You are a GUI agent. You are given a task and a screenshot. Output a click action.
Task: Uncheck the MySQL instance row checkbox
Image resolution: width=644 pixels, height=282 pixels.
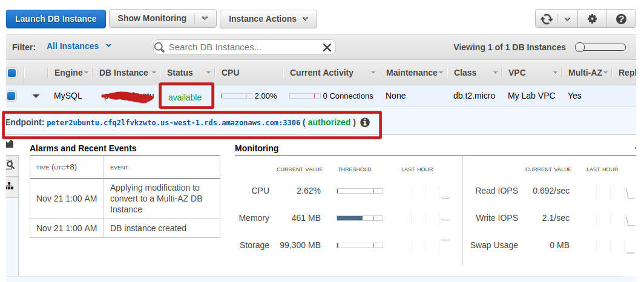click(x=11, y=96)
